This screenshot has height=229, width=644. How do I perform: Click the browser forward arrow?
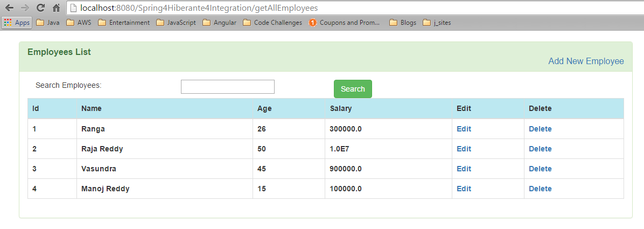pyautogui.click(x=25, y=8)
